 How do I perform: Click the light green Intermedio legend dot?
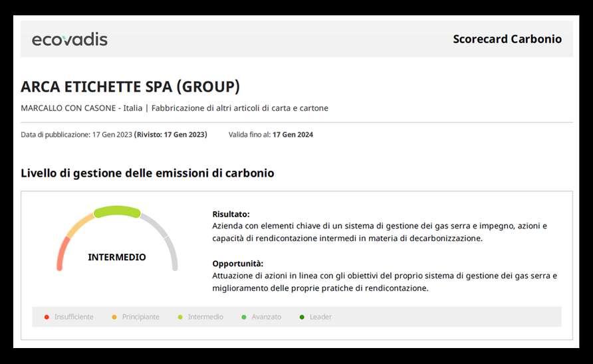[180, 317]
